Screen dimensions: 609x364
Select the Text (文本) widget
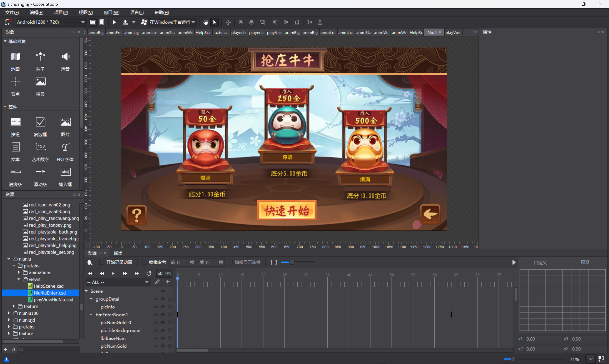coord(15,152)
